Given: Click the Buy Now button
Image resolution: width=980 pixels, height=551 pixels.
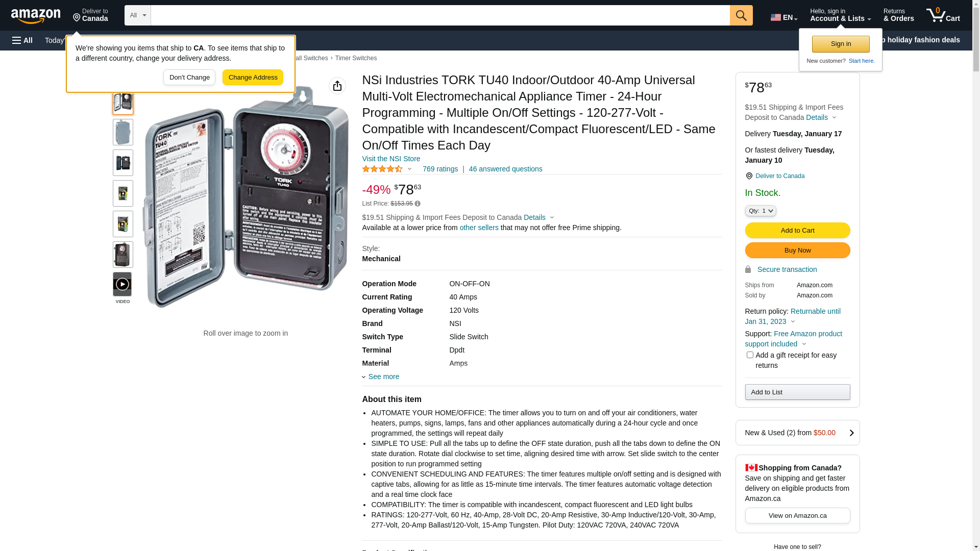Looking at the screenshot, I should [x=797, y=251].
